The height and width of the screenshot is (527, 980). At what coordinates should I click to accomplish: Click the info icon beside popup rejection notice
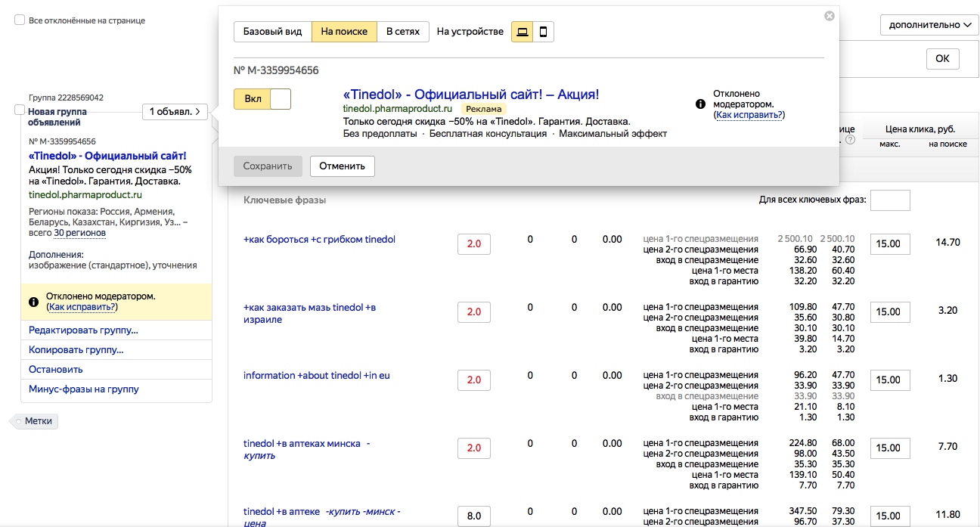pos(700,104)
